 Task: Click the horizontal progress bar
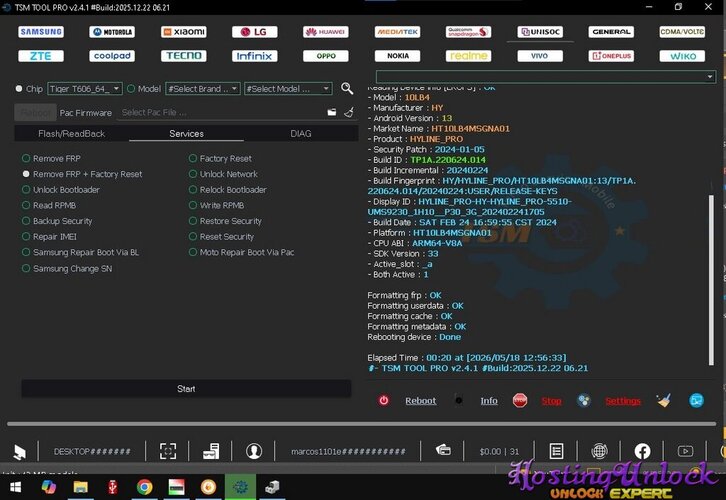click(362, 424)
